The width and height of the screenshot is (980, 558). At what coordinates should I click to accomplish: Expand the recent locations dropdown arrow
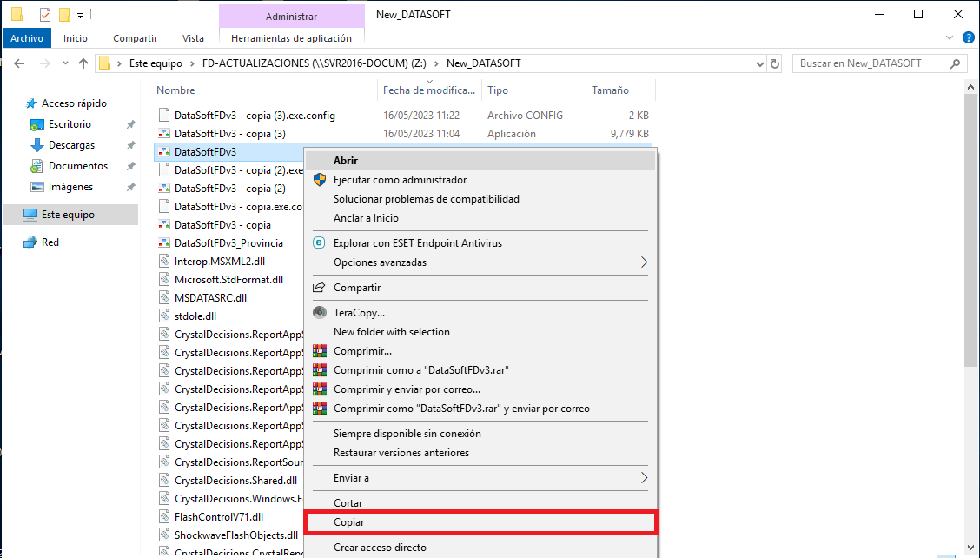click(x=66, y=63)
